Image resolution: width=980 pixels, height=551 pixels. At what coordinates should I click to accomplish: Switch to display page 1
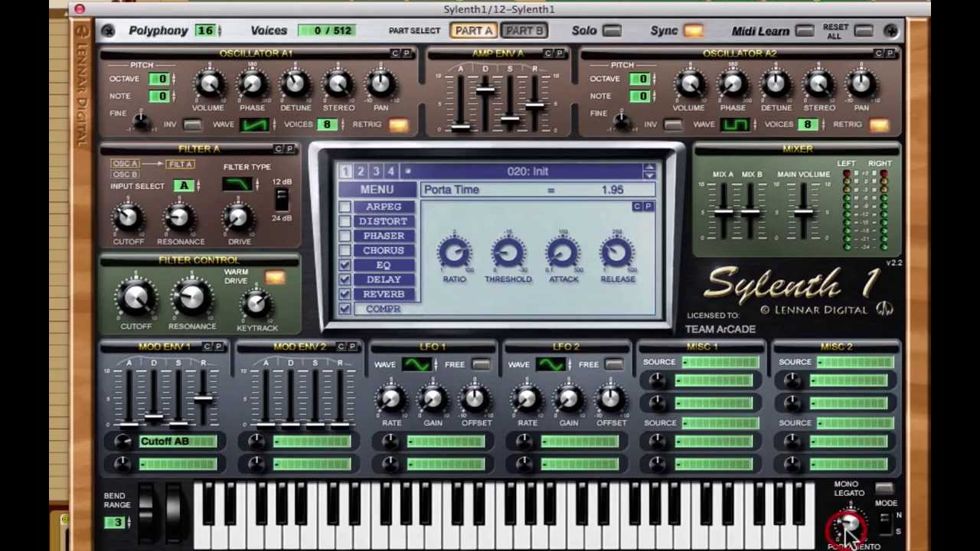point(345,171)
